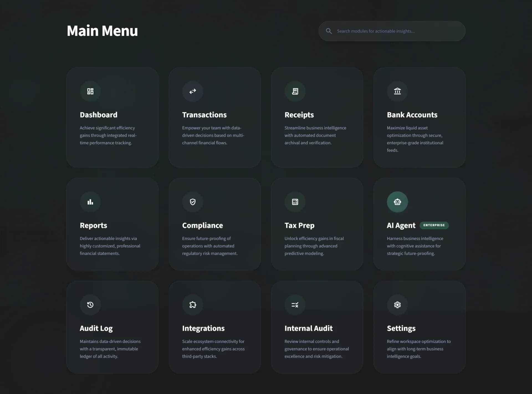Click the AI Agent robot icon
The width and height of the screenshot is (532, 394).
click(397, 202)
